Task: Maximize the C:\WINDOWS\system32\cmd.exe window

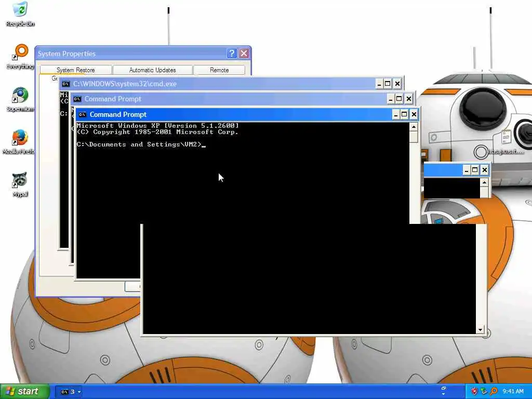Action: coord(388,84)
